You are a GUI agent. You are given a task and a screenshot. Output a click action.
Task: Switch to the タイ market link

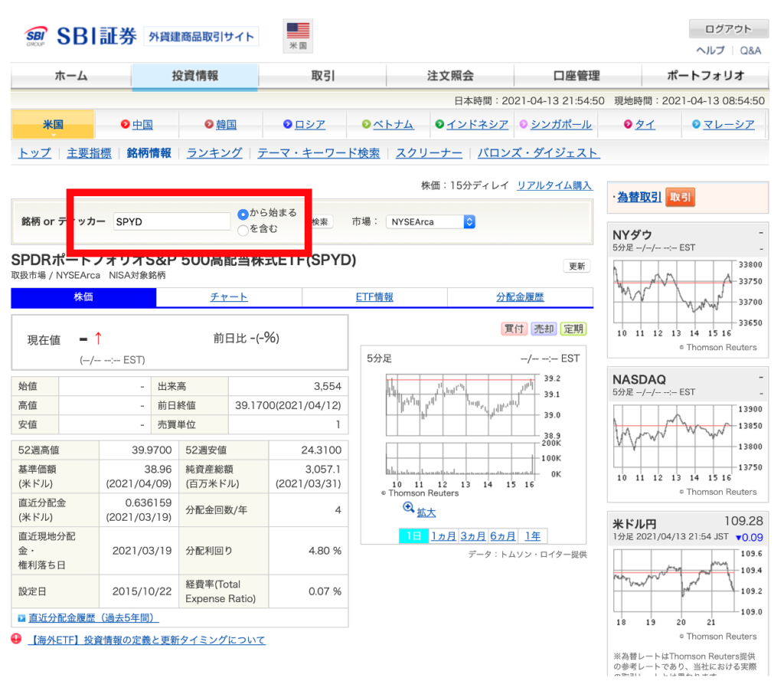(645, 125)
